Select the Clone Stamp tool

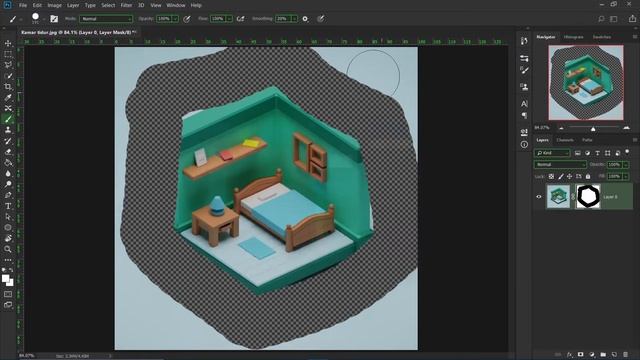pos(8,130)
